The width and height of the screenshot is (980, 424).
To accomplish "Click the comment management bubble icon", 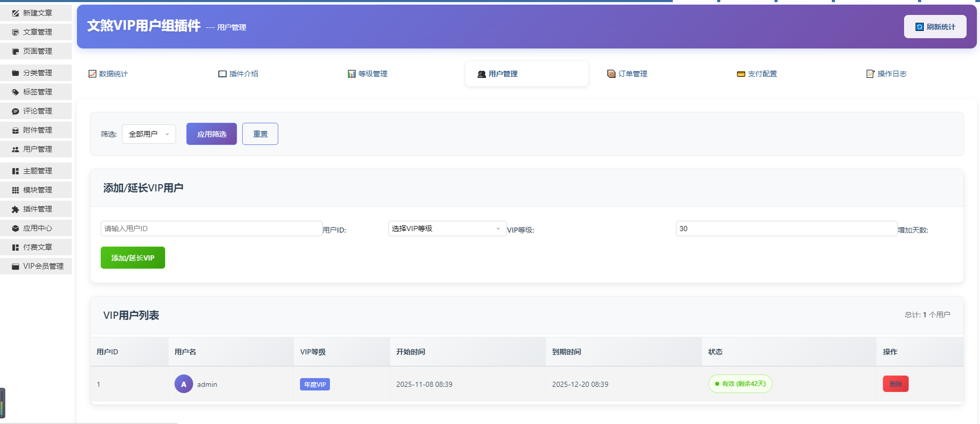I will (15, 111).
